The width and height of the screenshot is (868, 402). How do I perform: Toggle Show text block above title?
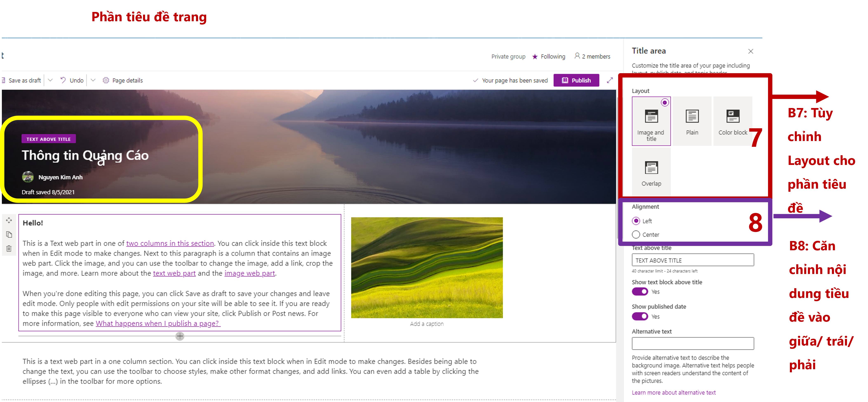[x=640, y=292]
